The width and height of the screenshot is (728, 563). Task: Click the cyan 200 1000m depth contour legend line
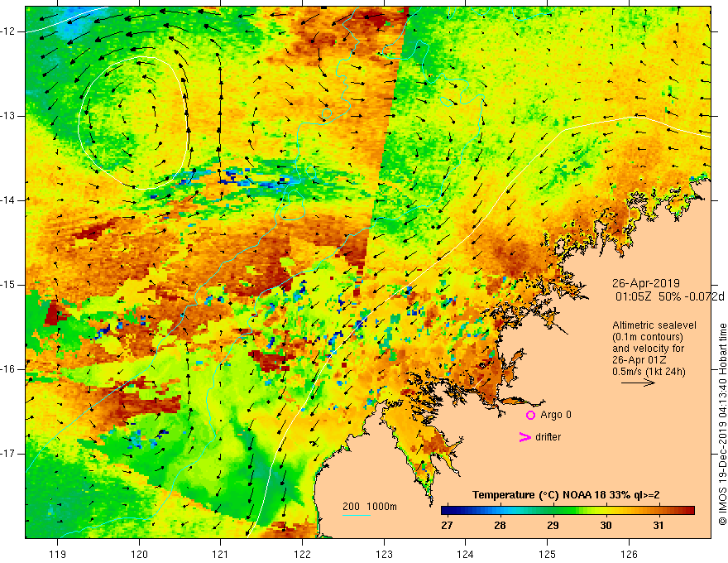click(356, 515)
